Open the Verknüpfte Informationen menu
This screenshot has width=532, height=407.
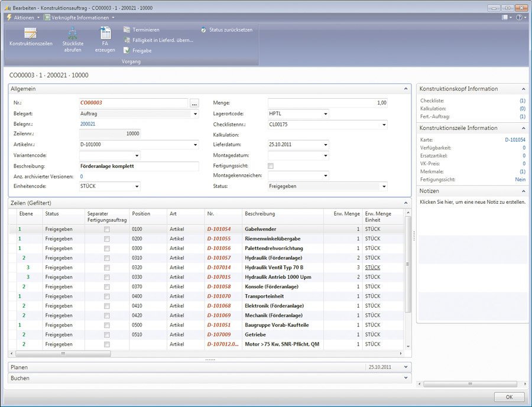(80, 18)
